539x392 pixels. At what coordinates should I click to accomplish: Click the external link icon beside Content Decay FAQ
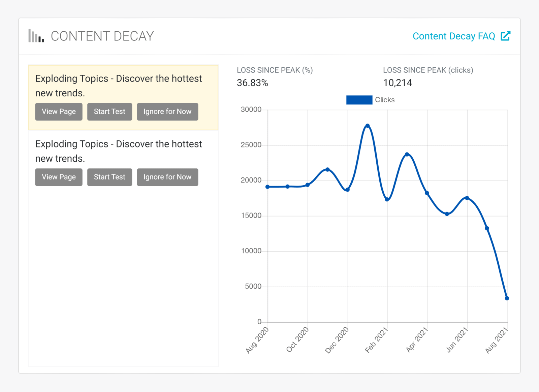coord(506,36)
